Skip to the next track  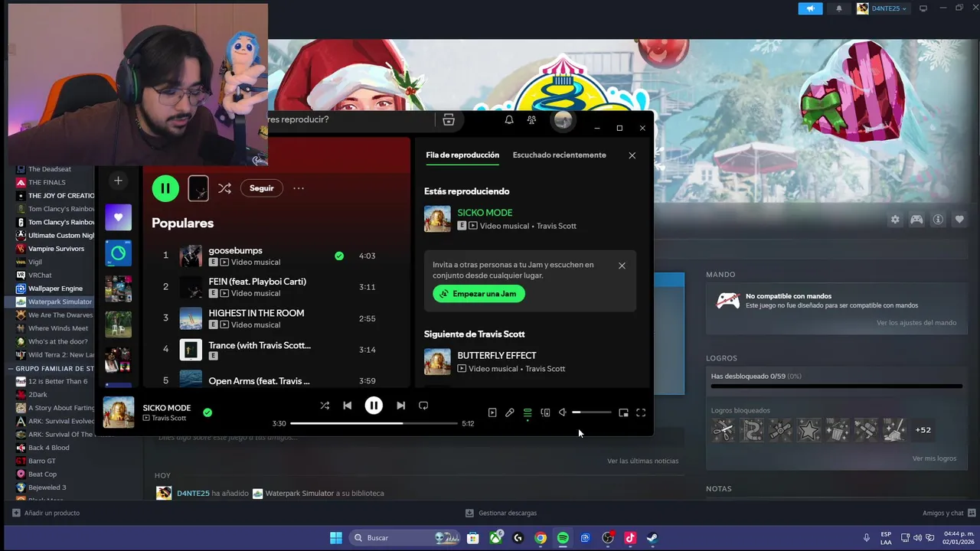click(400, 406)
